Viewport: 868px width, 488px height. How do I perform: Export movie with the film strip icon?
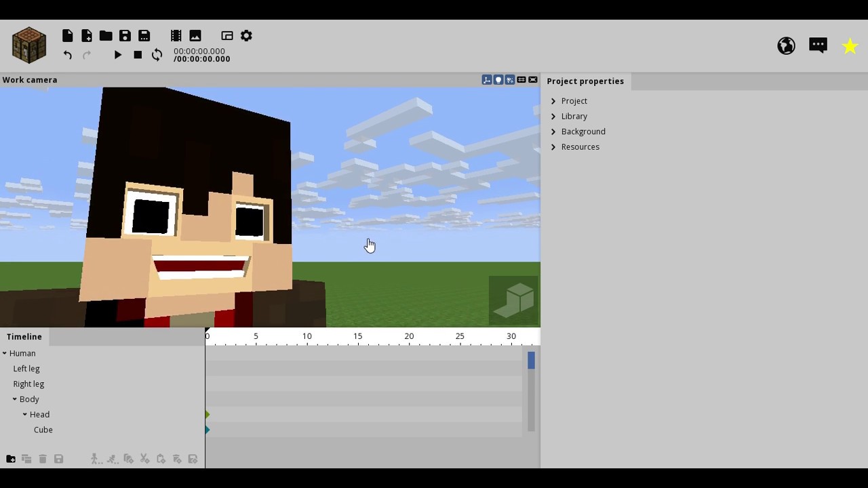[176, 36]
